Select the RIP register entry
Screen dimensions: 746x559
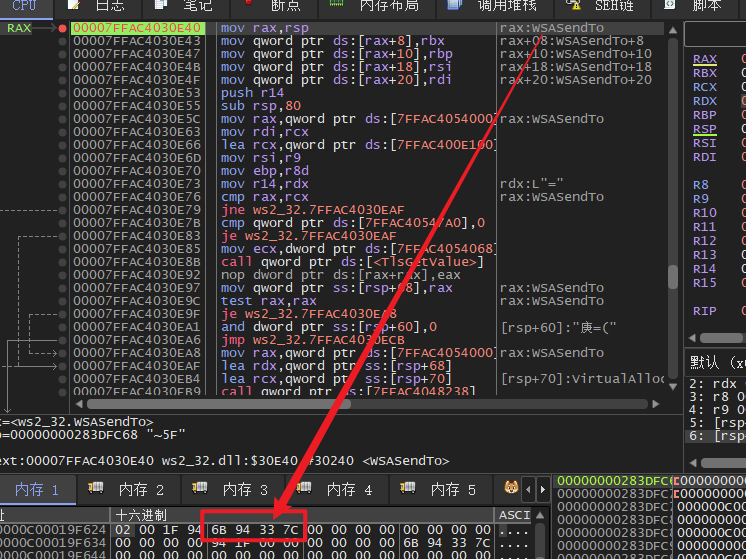tap(704, 311)
